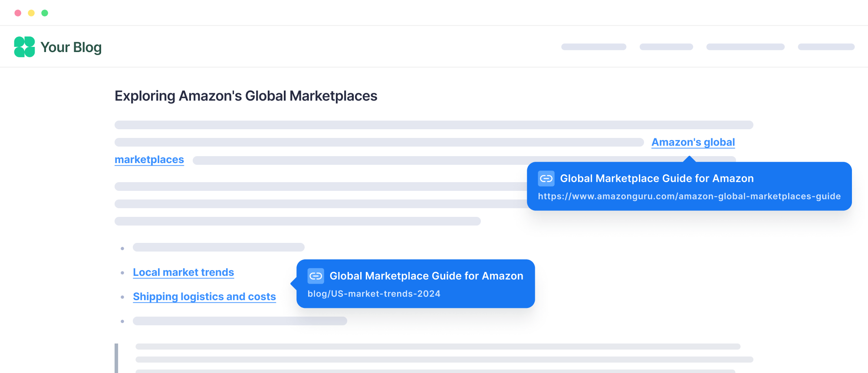Open the "Local market trends" link
This screenshot has width=868, height=373.
(x=184, y=272)
